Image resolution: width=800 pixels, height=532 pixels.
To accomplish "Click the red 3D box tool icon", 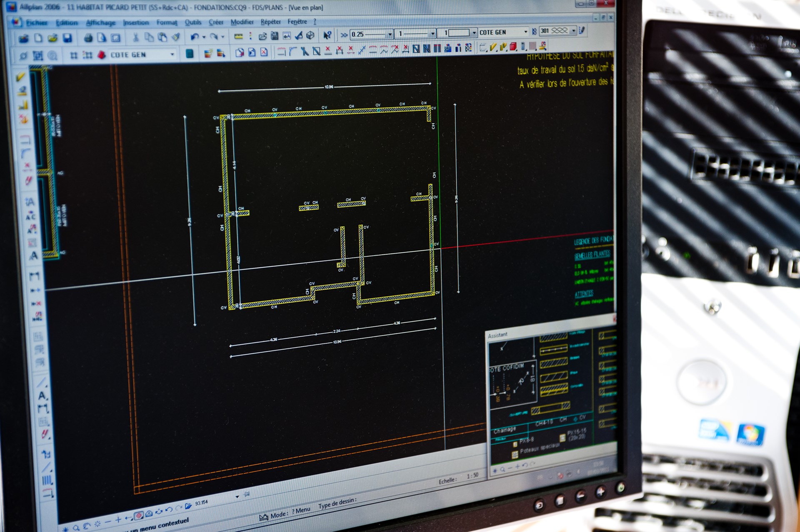I will pos(513,47).
